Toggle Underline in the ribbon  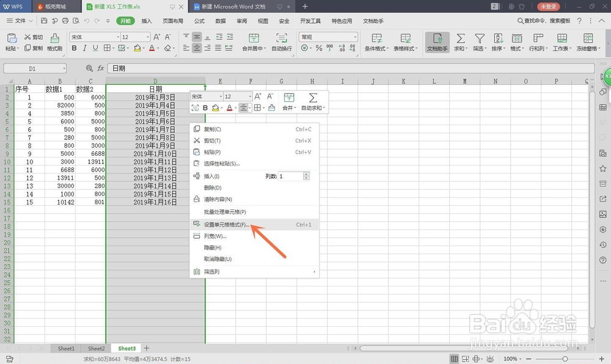95,48
